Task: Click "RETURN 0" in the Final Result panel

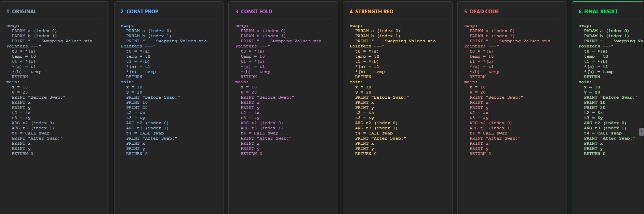Action: tap(594, 154)
